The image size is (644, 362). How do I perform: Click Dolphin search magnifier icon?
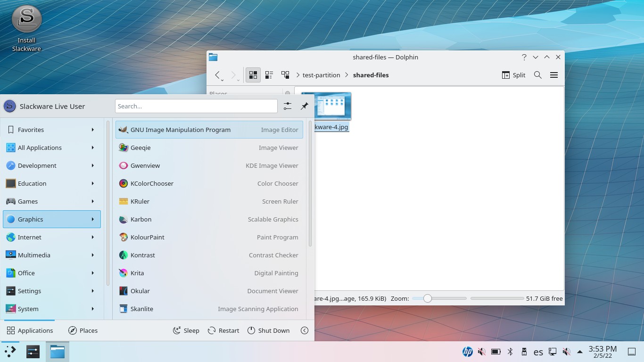click(537, 75)
